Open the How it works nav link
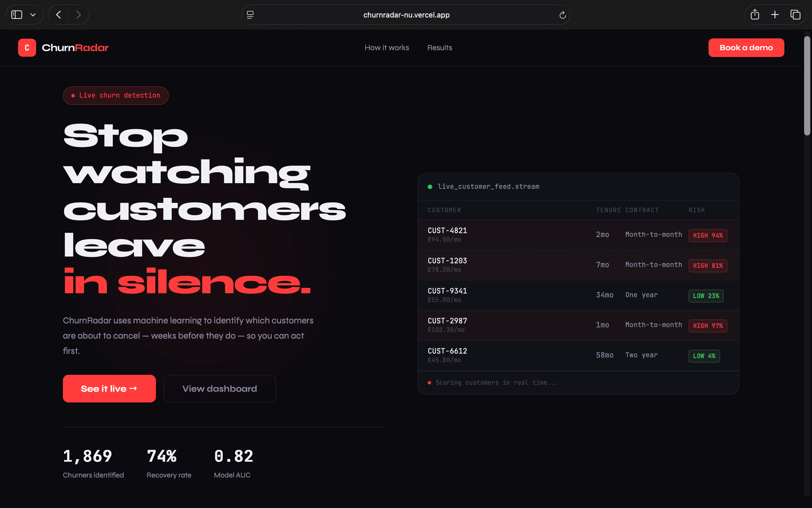Screen dimensions: 812x508 point(387,48)
